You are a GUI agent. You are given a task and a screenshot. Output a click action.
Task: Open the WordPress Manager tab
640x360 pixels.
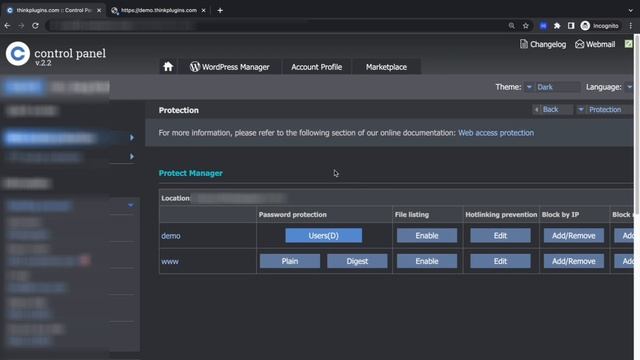click(x=229, y=67)
